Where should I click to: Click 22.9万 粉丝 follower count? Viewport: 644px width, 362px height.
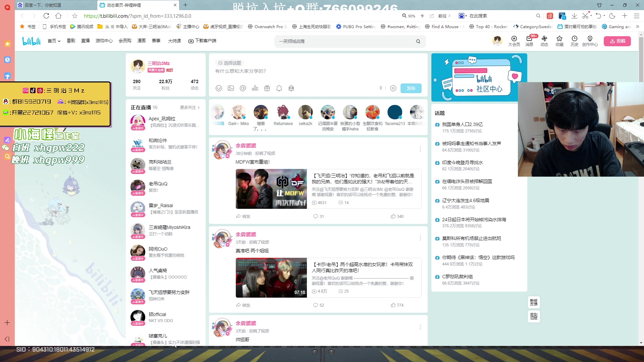tap(165, 84)
